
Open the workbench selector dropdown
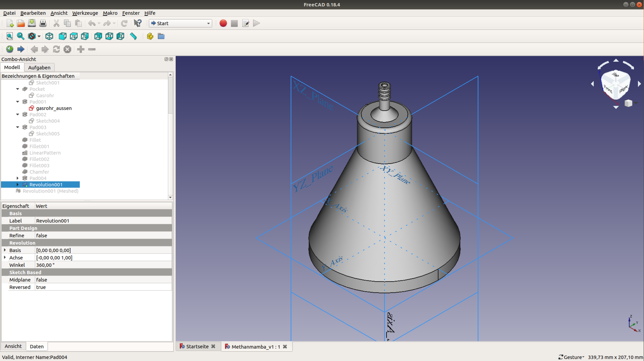click(181, 23)
